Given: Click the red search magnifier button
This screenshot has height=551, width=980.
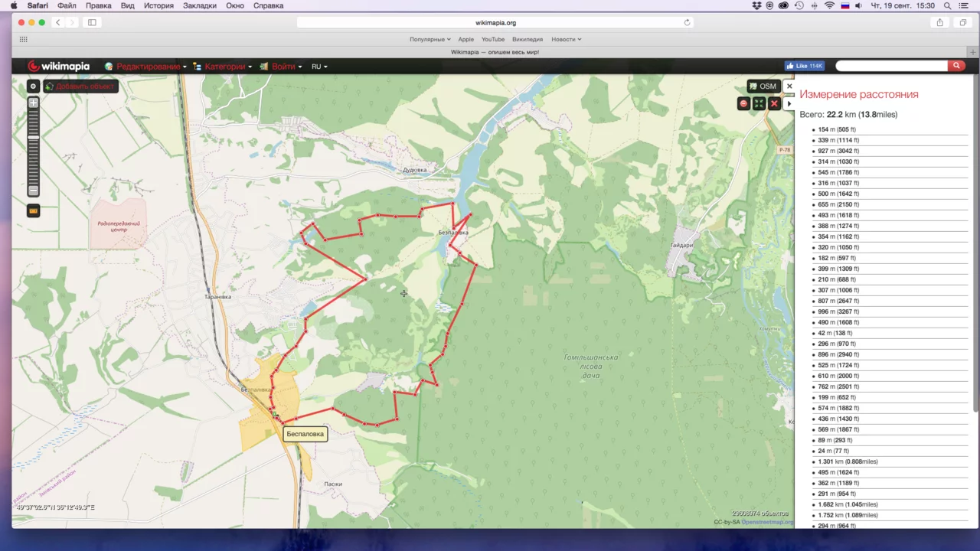Looking at the screenshot, I should (956, 67).
